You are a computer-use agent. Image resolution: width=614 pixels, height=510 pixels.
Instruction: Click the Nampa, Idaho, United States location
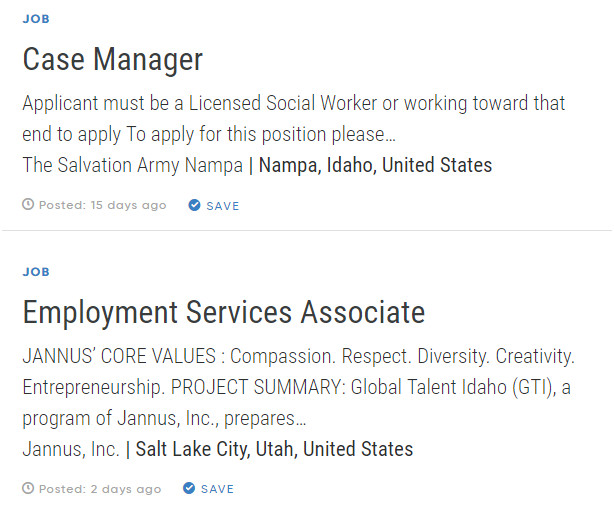[x=375, y=165]
